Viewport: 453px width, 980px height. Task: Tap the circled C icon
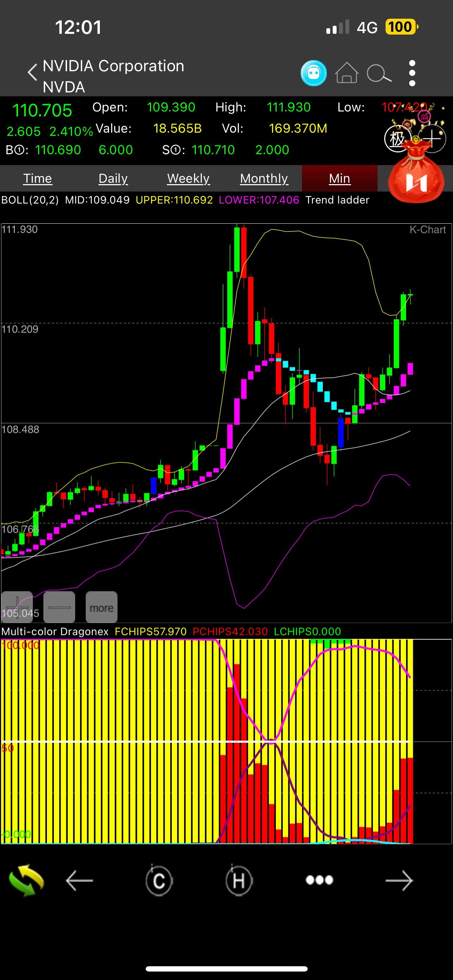tap(159, 880)
